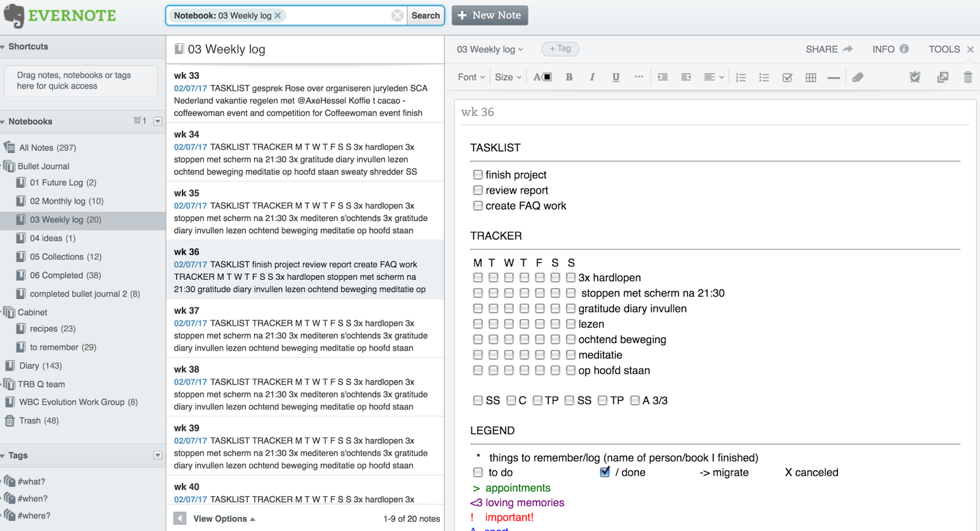Insert a table
The image size is (980, 531).
[811, 78]
